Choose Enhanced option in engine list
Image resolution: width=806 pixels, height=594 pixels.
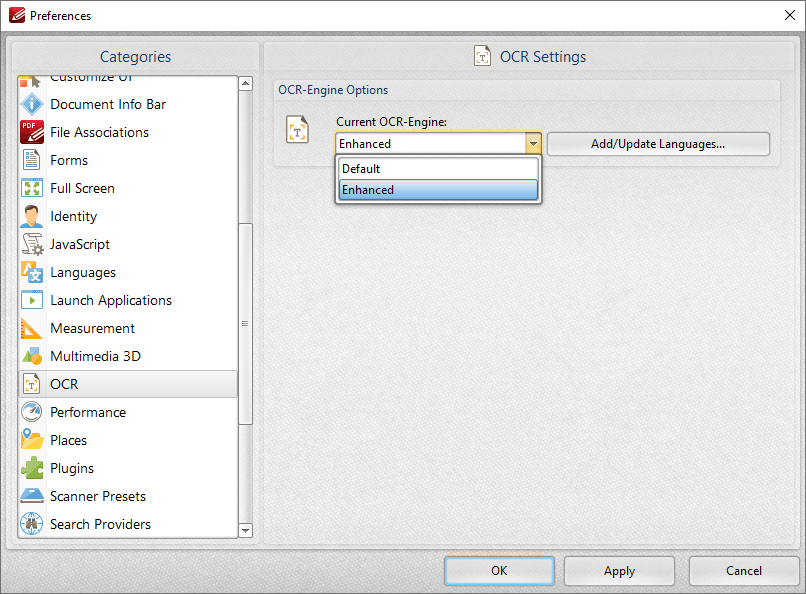tap(438, 190)
